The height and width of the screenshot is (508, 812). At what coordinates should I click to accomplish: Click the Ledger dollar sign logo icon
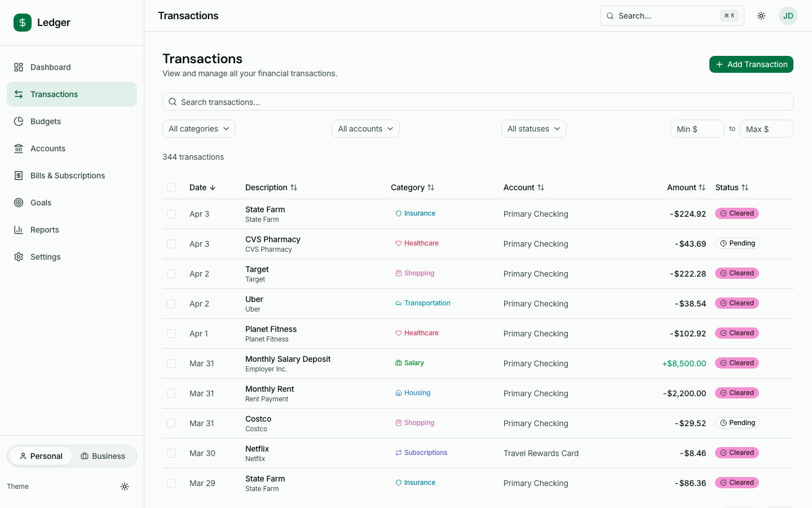(22, 23)
